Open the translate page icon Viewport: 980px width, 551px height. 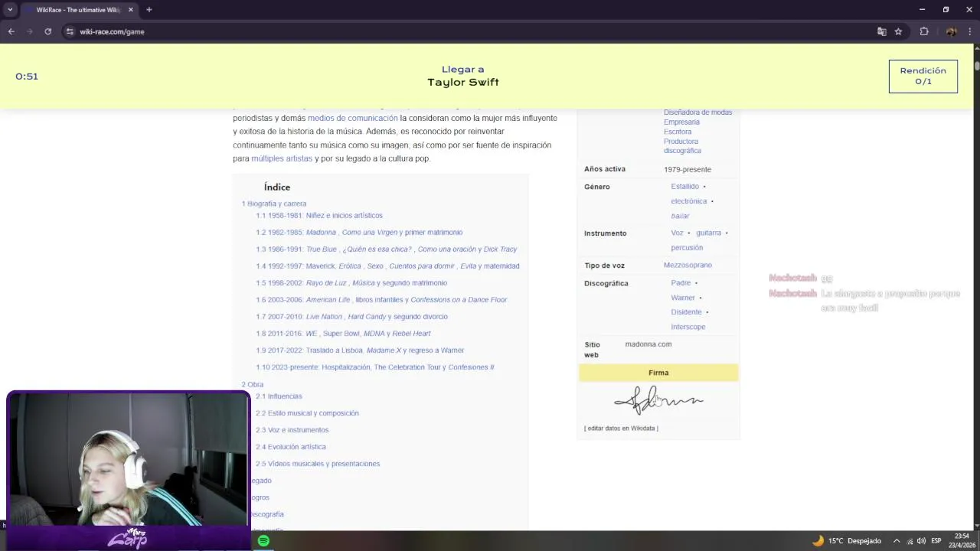coord(882,31)
